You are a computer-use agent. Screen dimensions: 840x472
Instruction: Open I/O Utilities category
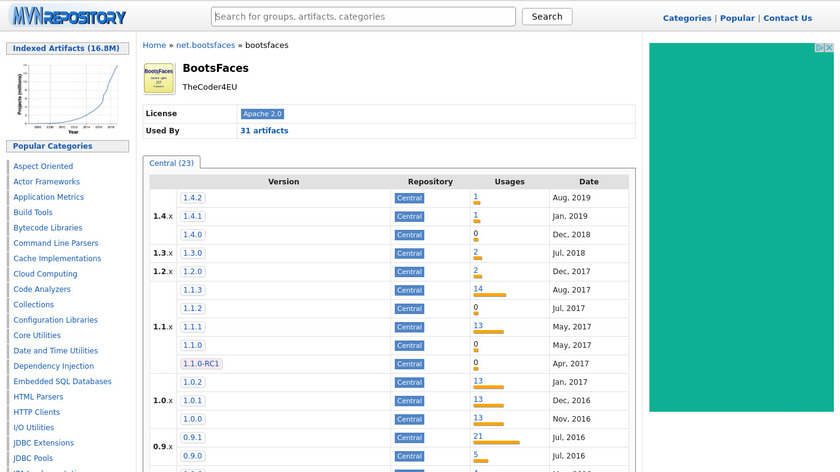pyautogui.click(x=34, y=427)
